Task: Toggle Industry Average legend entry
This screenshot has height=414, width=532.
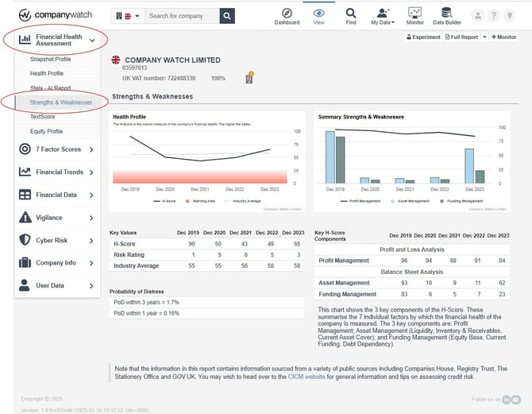Action: point(243,201)
